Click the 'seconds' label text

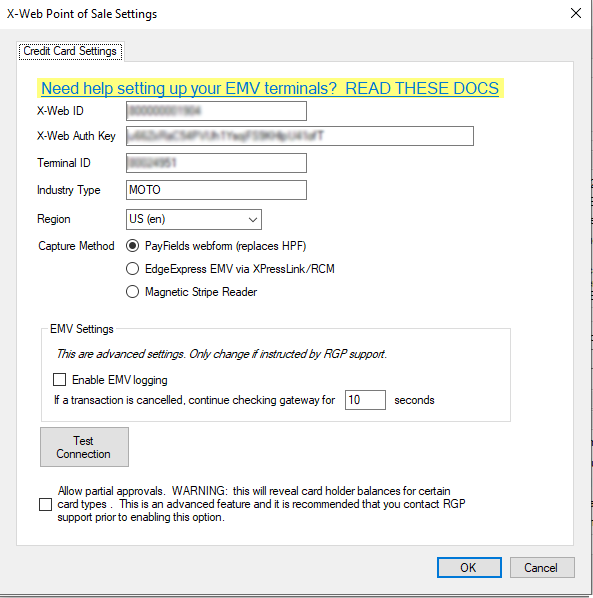[414, 400]
